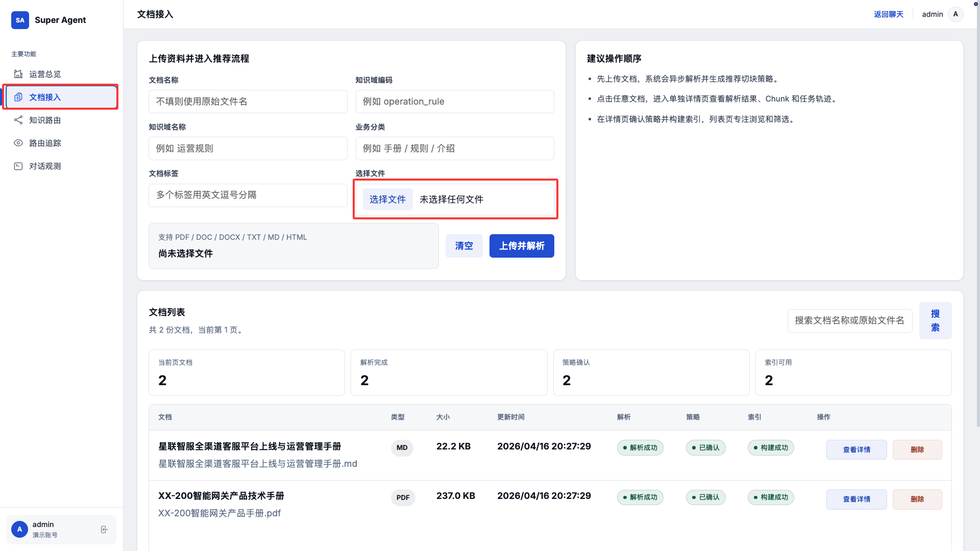Image resolution: width=980 pixels, height=551 pixels.
Task: Focus the document search input box
Action: coord(849,320)
